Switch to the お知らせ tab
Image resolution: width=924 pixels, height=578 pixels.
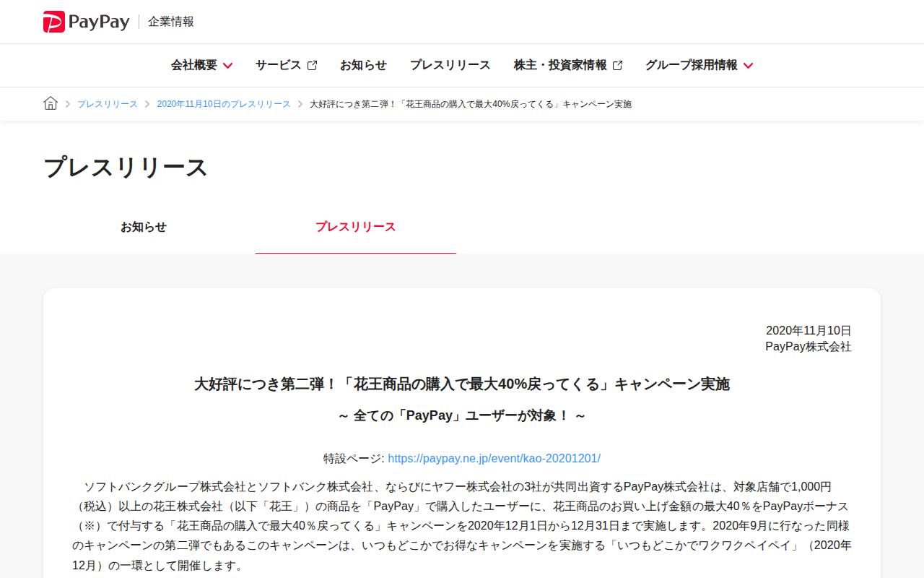coord(144,227)
